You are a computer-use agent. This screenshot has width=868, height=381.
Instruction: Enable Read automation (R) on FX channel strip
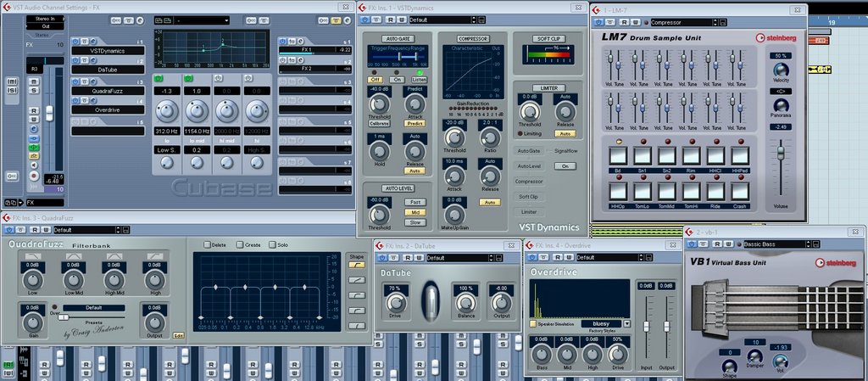[x=34, y=111]
